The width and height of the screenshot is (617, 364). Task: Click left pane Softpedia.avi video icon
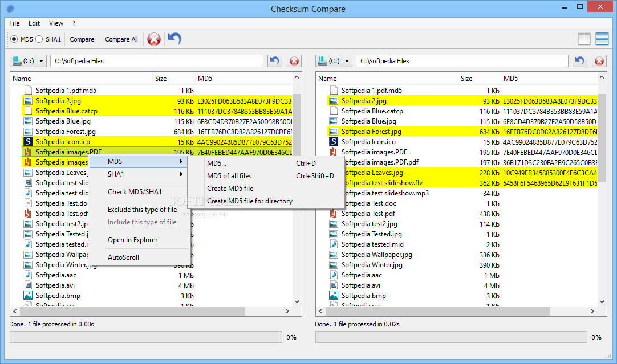point(27,285)
